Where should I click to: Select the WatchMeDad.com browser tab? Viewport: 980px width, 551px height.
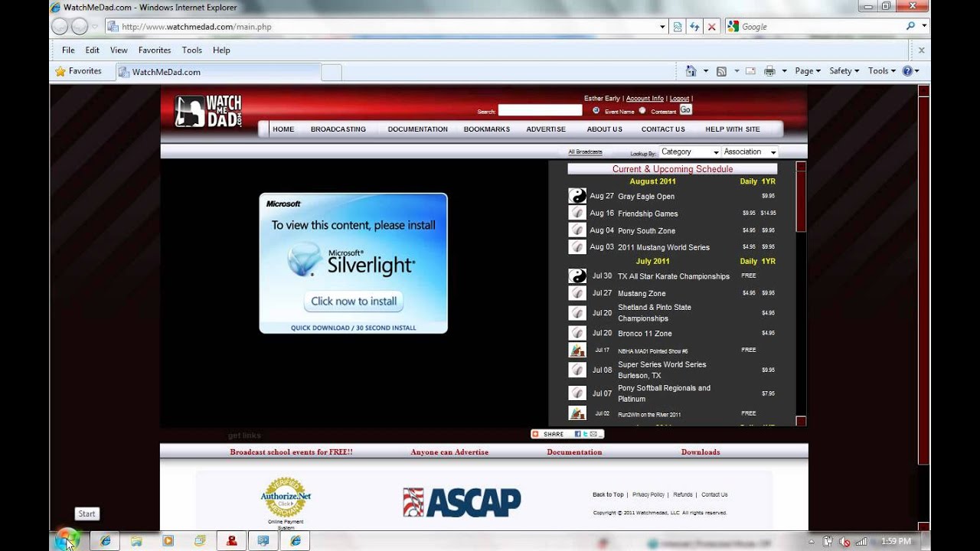[x=218, y=72]
